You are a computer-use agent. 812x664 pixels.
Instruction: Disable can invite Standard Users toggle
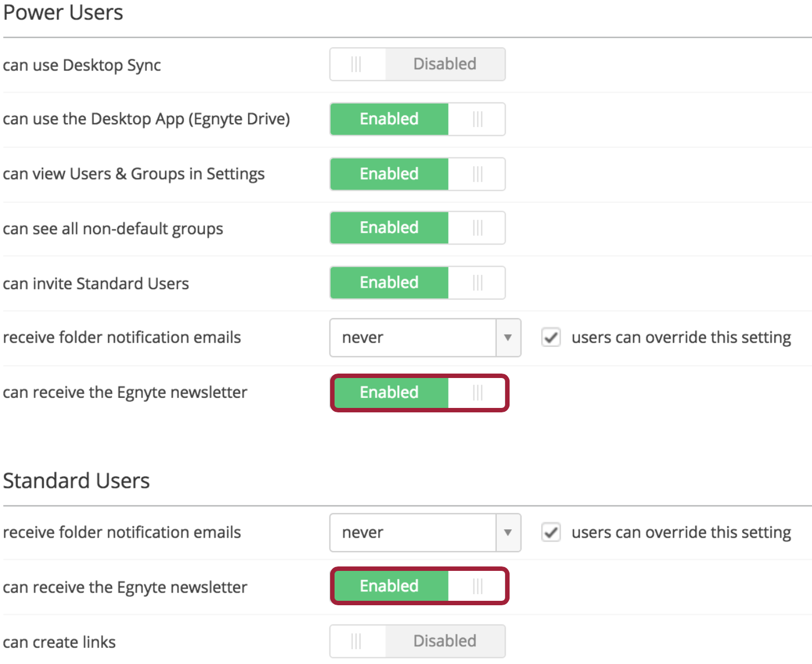pyautogui.click(x=418, y=283)
